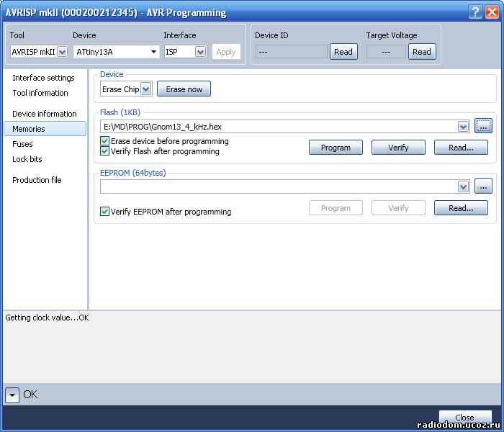Browse for Flash hex file with ellipsis button
This screenshot has height=432, width=504.
tap(483, 126)
